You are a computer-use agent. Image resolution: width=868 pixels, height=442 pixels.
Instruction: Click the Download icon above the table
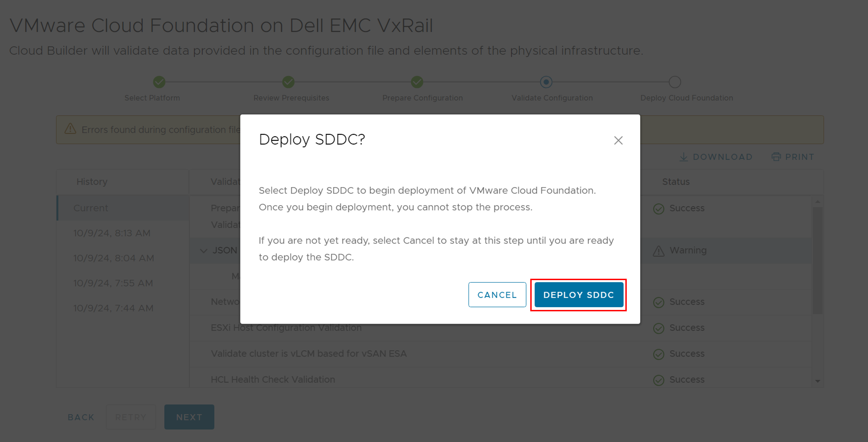683,157
